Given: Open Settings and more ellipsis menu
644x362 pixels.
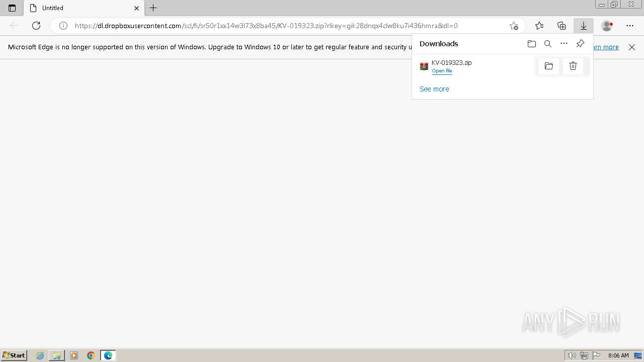Looking at the screenshot, I should pos(630,26).
